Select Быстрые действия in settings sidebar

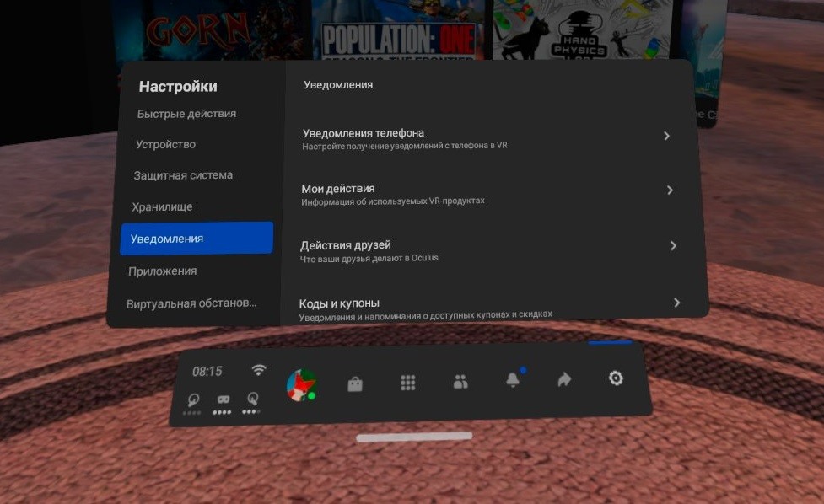[186, 114]
